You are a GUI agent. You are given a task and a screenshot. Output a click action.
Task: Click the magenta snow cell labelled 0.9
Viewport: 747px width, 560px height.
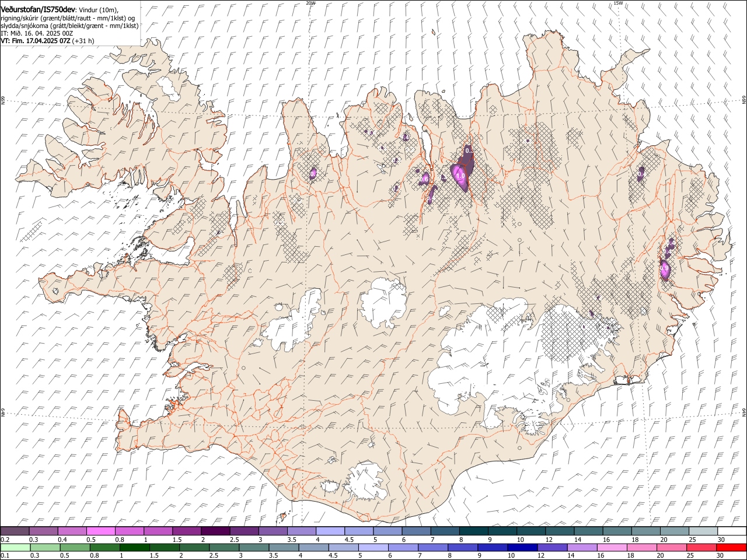click(x=665, y=269)
